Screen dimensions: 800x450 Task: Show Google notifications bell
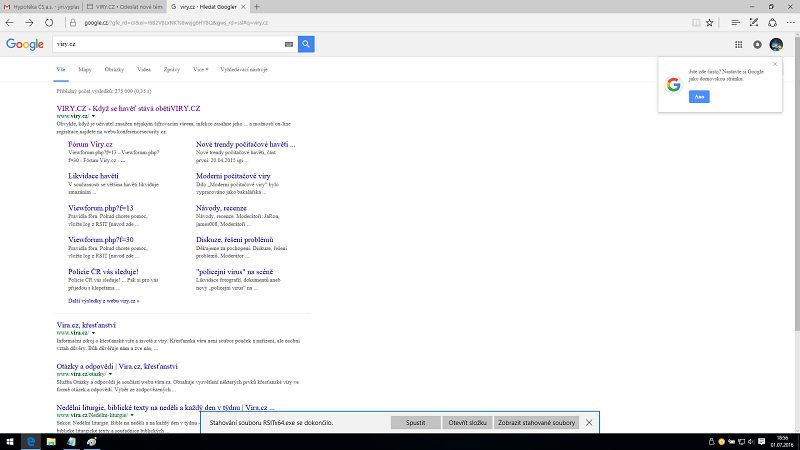click(758, 44)
